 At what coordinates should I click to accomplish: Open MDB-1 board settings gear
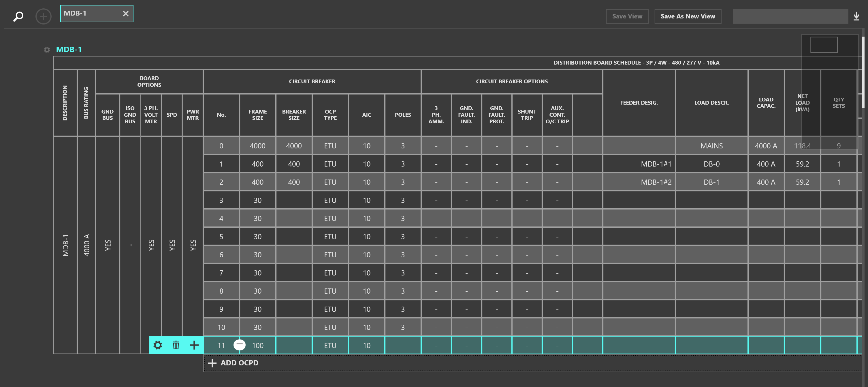47,50
